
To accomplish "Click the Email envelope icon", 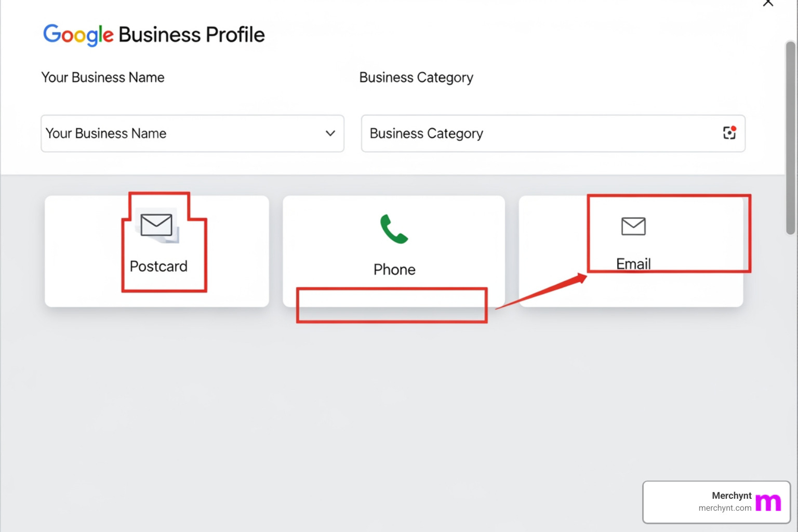I will 633,226.
